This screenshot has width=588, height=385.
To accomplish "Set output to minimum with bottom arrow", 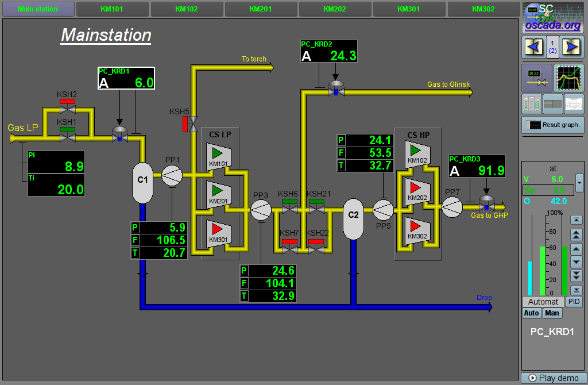I will point(576,290).
